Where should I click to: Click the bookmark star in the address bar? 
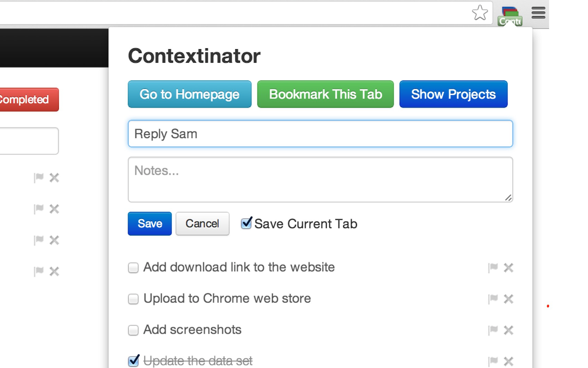(x=480, y=13)
